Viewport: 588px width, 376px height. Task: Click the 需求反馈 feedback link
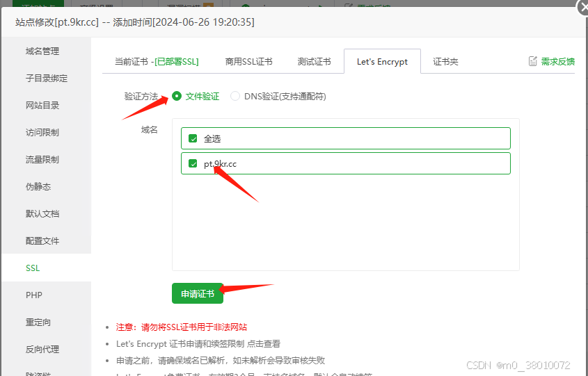click(557, 61)
